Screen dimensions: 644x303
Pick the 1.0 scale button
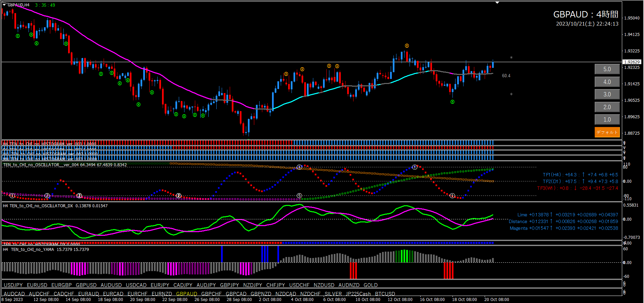(607, 120)
